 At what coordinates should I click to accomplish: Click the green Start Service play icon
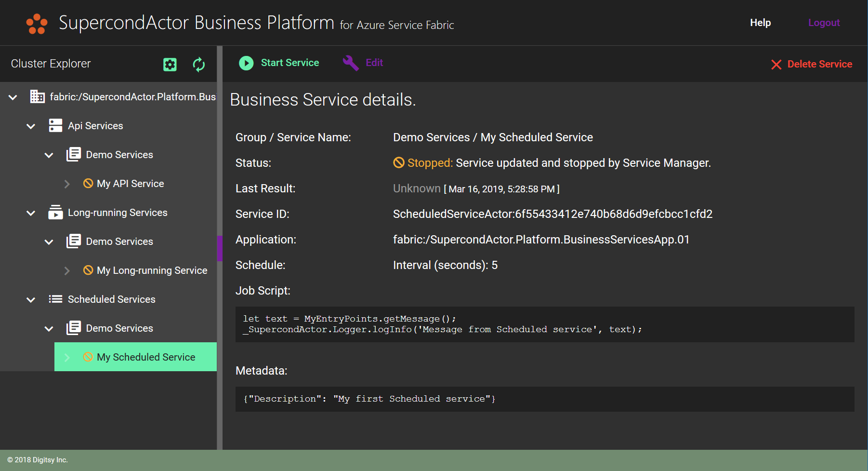pos(246,63)
